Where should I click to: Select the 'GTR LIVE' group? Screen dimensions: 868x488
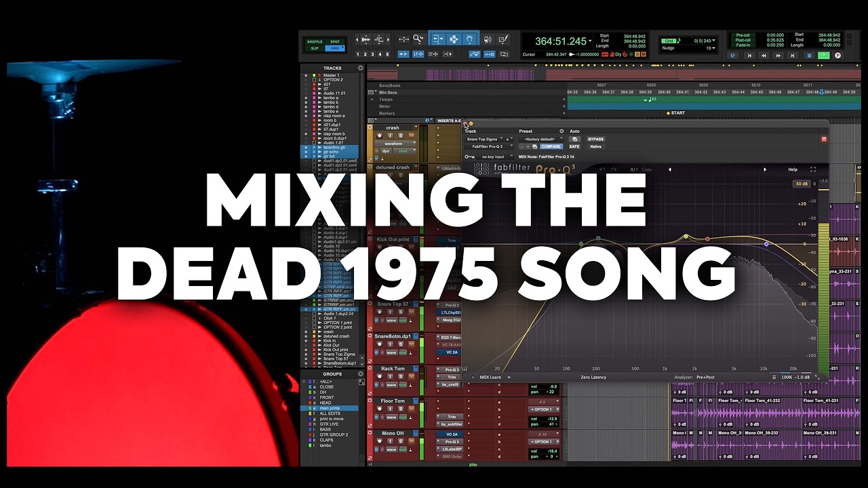329,424
